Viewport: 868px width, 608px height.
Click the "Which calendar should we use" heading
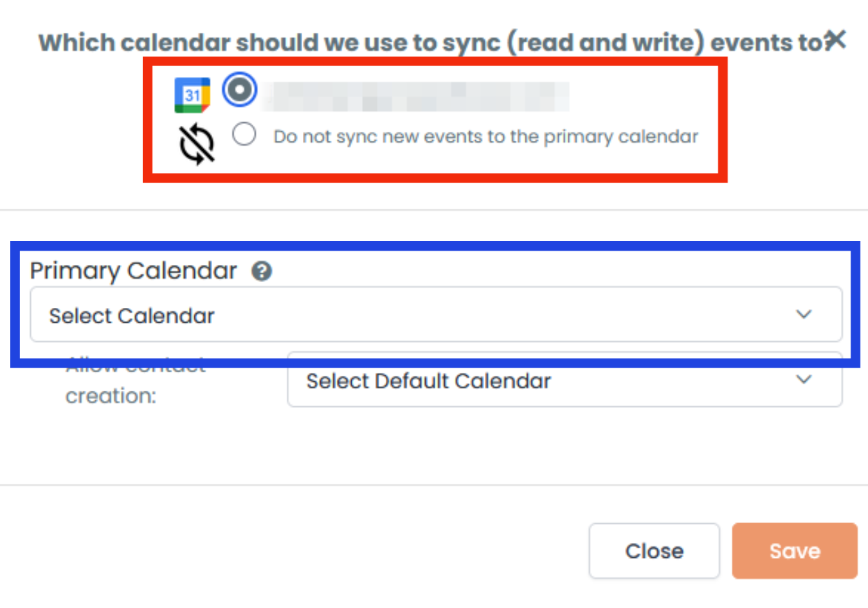click(x=431, y=42)
